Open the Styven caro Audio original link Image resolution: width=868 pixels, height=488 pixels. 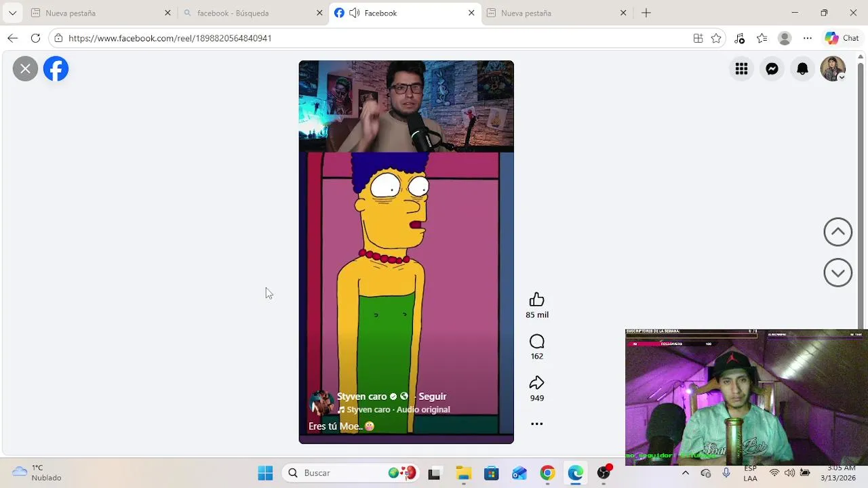[398, 409]
